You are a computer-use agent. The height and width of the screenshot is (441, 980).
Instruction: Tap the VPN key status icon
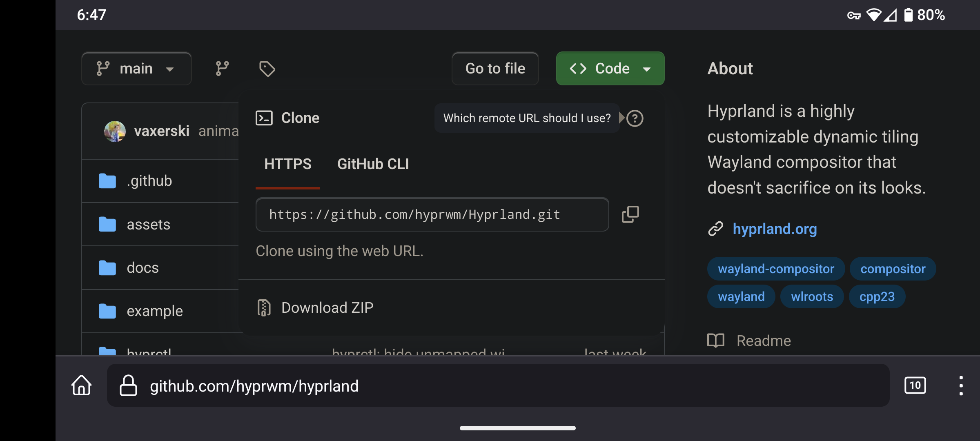[x=853, y=16]
